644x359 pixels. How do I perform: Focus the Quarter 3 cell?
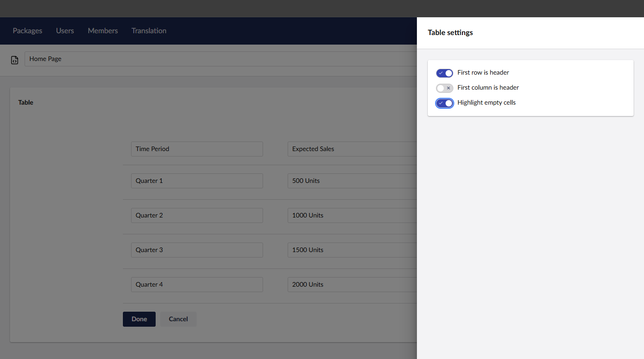point(197,250)
